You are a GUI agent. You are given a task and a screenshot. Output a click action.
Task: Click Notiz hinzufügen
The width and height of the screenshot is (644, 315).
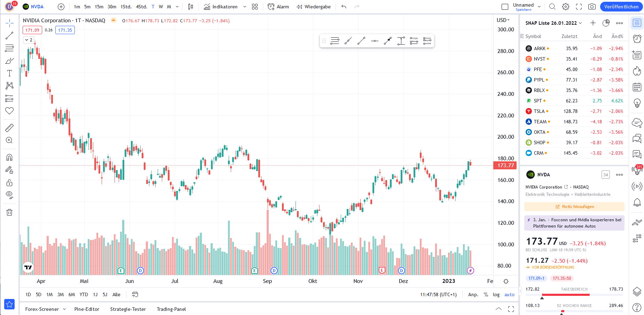click(x=574, y=207)
